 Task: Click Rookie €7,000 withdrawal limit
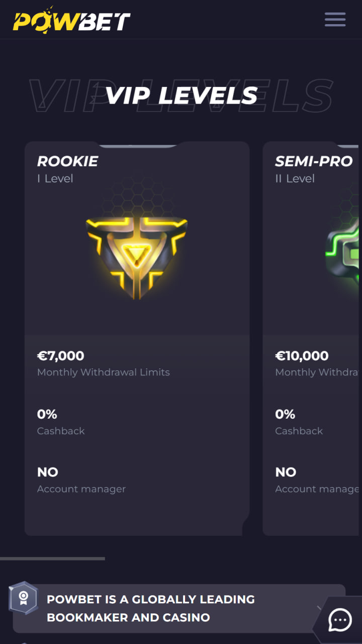coord(61,356)
